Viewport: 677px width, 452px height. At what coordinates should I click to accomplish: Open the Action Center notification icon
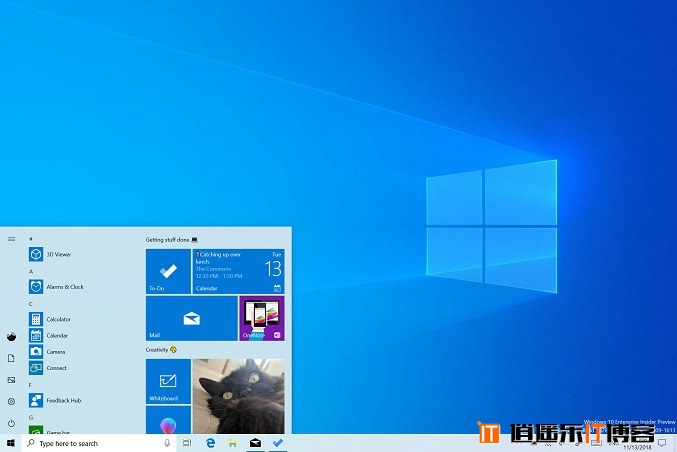662,443
